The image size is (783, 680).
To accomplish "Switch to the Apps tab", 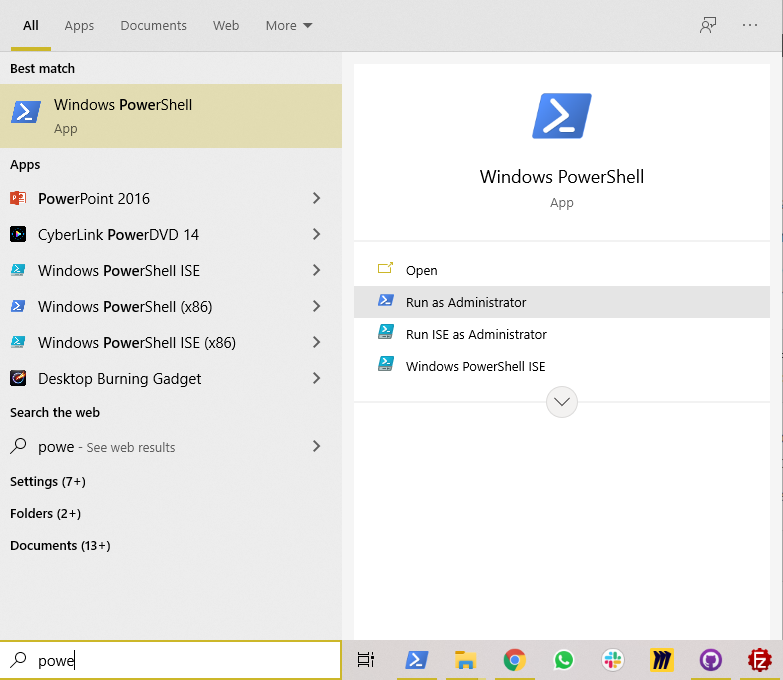I will pyautogui.click(x=79, y=25).
